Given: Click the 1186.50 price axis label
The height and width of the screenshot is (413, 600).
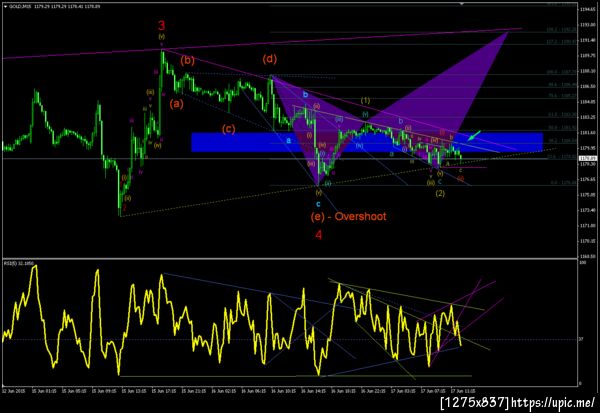Looking at the screenshot, I should (589, 87).
